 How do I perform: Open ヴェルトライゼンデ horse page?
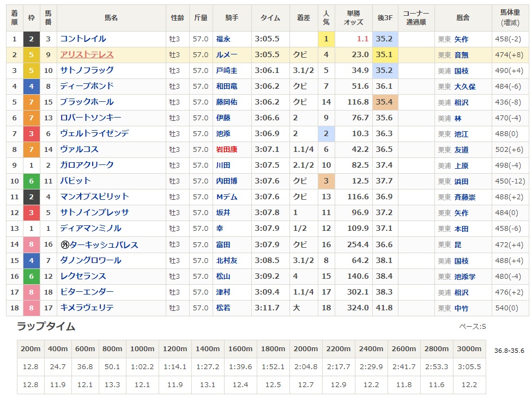95,133
